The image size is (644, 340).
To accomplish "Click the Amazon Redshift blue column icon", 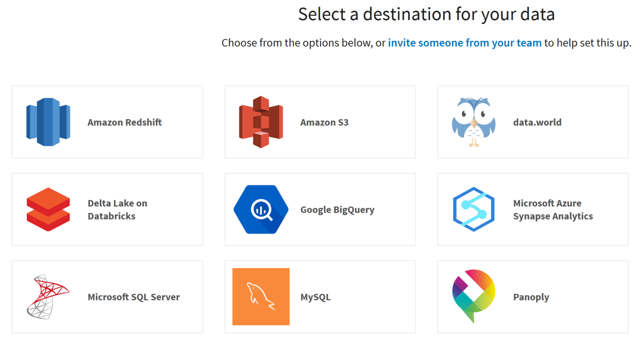I will [48, 122].
